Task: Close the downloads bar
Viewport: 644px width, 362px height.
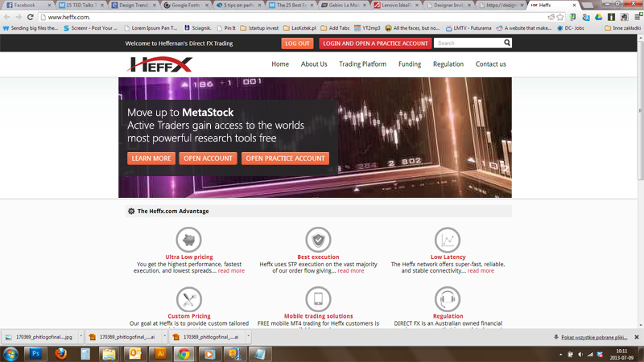Action: point(637,337)
